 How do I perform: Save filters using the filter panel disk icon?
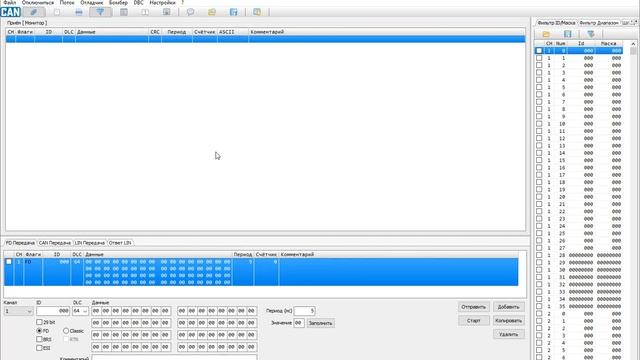point(568,34)
